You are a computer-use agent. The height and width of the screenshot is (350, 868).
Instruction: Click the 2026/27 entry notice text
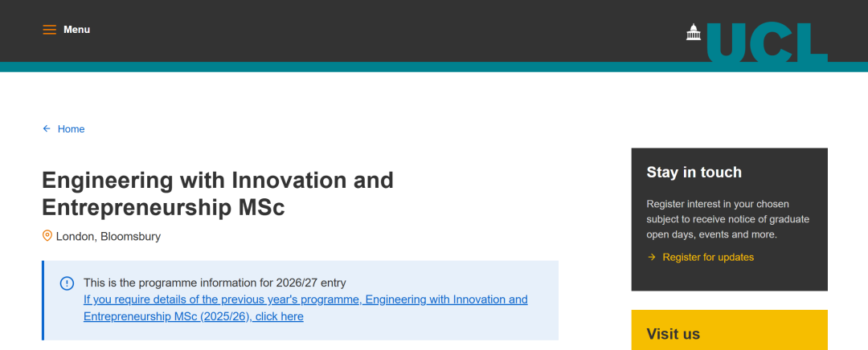pos(215,283)
